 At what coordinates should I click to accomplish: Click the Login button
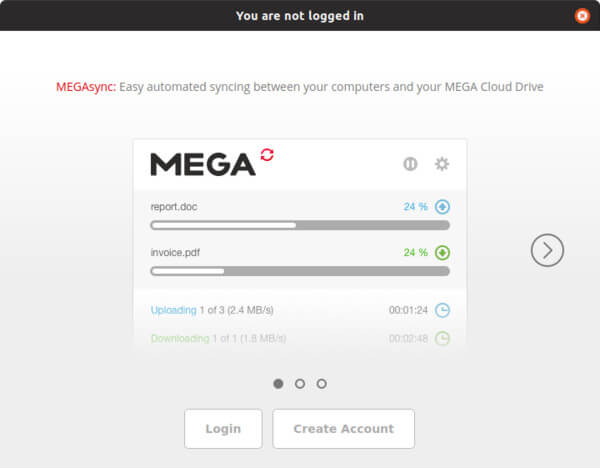(223, 429)
